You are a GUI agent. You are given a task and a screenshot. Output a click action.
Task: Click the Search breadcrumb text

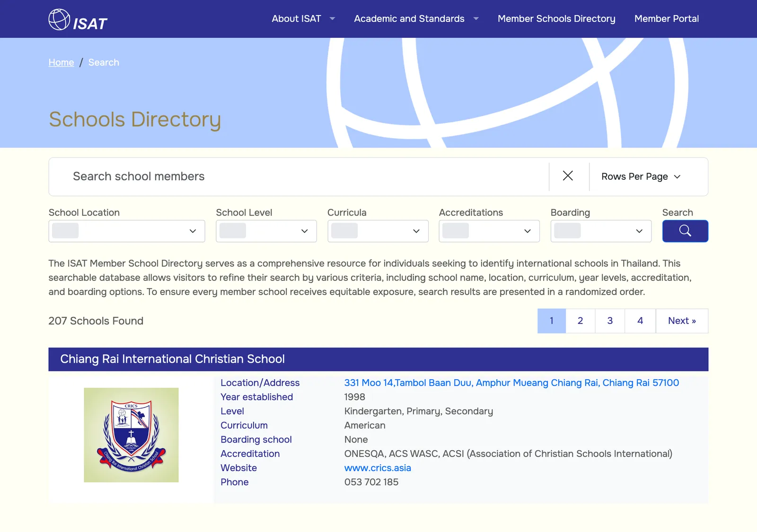coord(104,62)
